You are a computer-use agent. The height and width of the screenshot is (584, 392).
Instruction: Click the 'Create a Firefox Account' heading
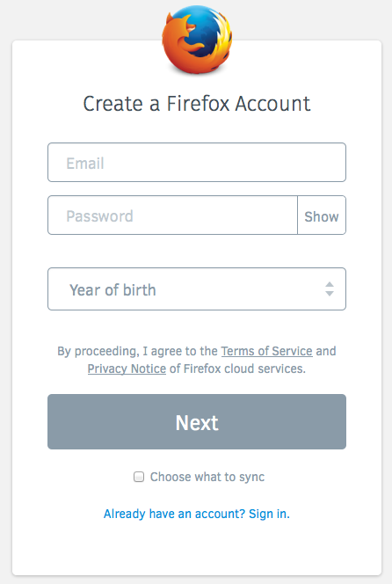click(x=197, y=104)
